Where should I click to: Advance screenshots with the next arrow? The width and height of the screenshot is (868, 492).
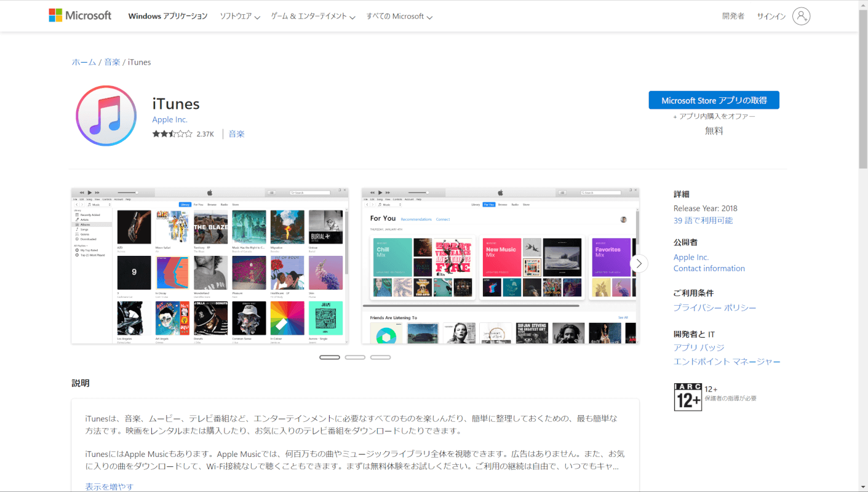pyautogui.click(x=639, y=264)
